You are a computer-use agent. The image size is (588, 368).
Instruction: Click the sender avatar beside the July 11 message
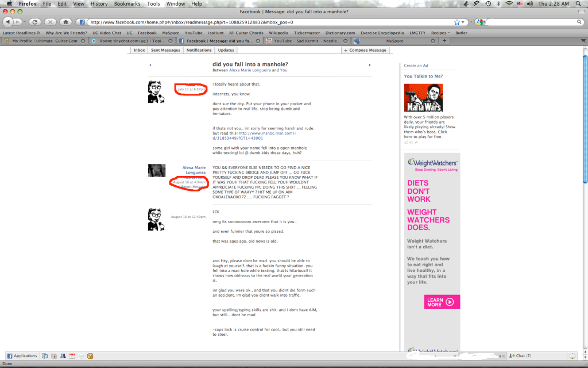[156, 91]
